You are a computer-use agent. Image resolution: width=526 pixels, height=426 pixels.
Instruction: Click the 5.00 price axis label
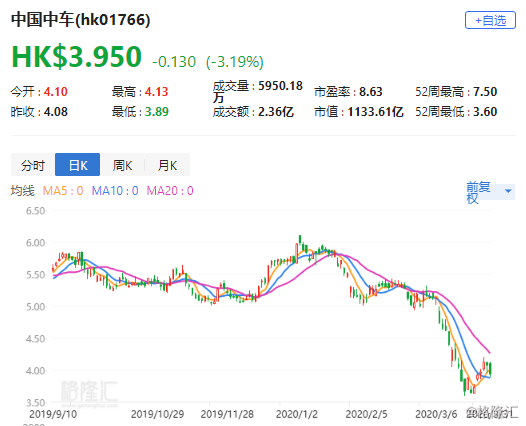pyautogui.click(x=36, y=307)
